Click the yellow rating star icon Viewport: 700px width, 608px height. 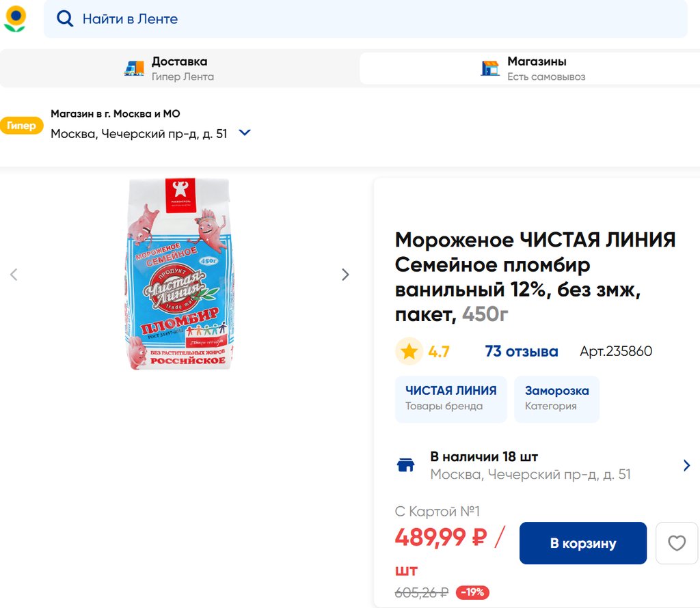tap(409, 352)
